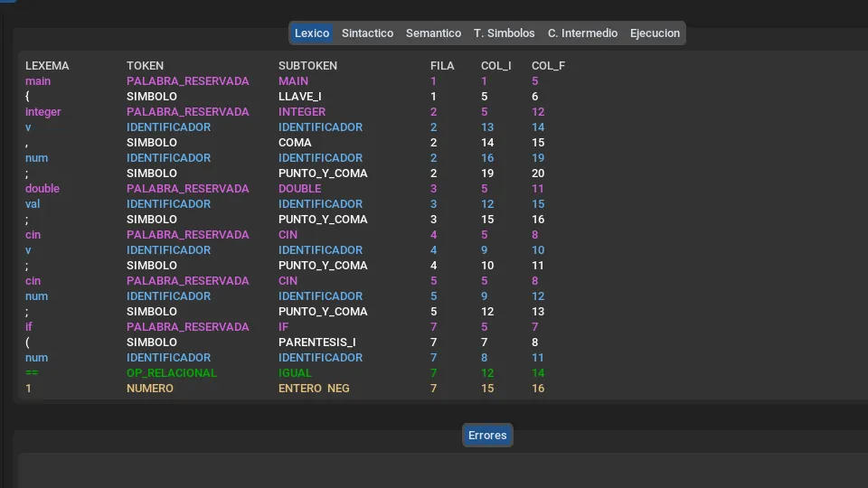Image resolution: width=868 pixels, height=488 pixels.
Task: Click the SUBTOKEN column header
Action: pyautogui.click(x=307, y=66)
